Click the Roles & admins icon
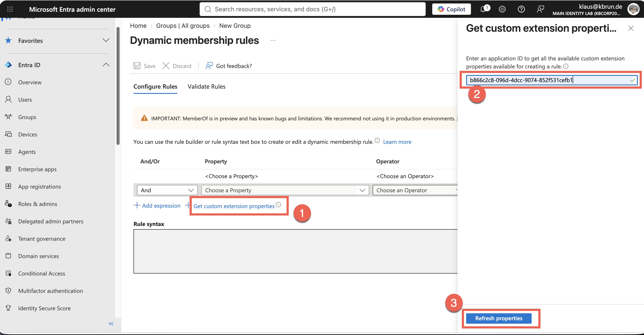The width and height of the screenshot is (644, 335). click(8, 204)
